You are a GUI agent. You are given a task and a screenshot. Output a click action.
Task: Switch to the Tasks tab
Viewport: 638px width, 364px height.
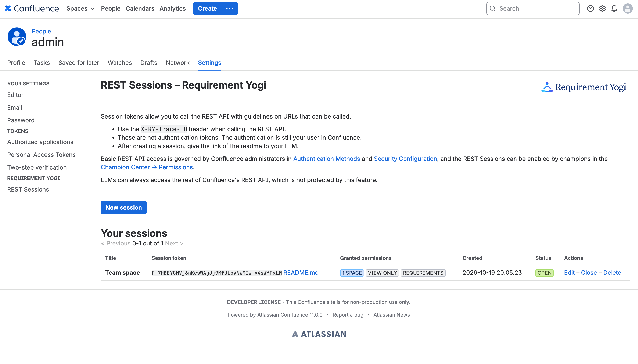pos(42,62)
